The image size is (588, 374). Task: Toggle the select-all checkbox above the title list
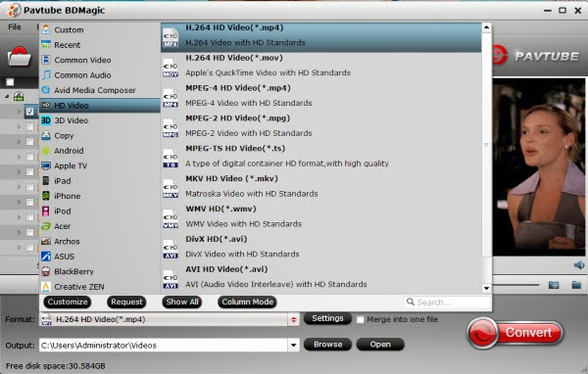click(10, 81)
